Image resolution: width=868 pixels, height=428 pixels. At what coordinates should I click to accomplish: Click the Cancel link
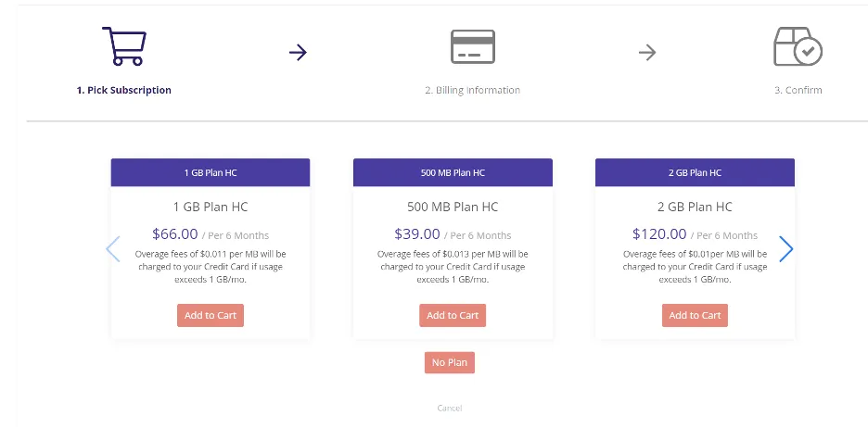450,409
